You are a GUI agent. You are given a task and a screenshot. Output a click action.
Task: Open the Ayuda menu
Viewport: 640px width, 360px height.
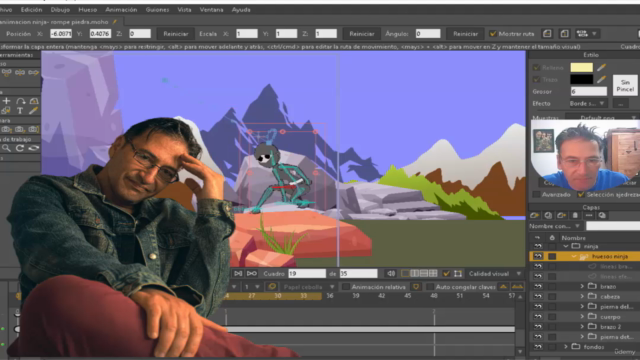click(x=241, y=9)
